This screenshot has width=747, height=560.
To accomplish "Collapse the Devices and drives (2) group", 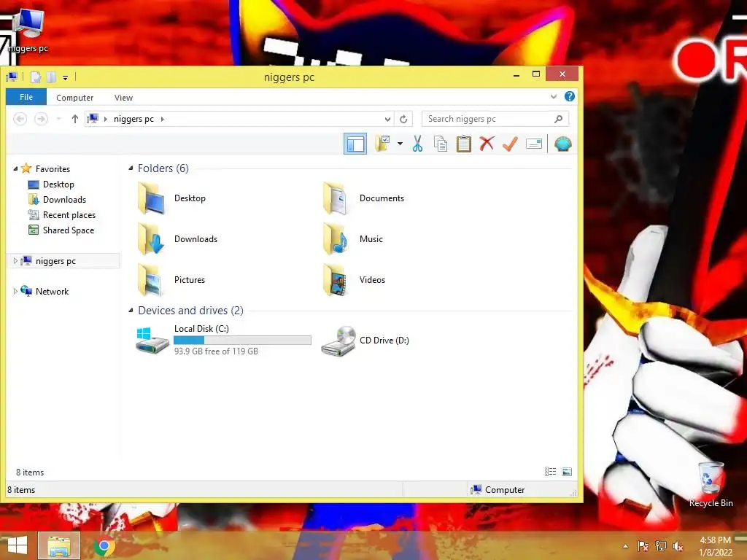I will tap(131, 311).
